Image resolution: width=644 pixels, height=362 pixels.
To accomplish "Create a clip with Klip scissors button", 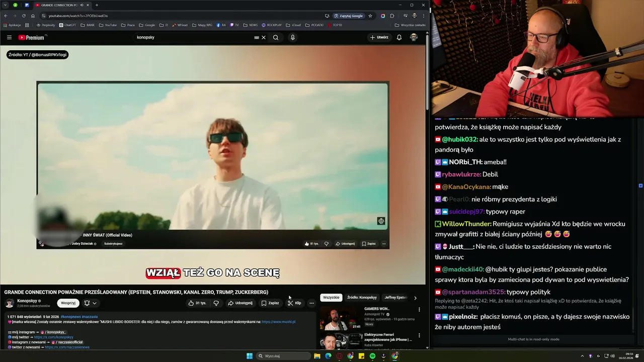I will [294, 303].
